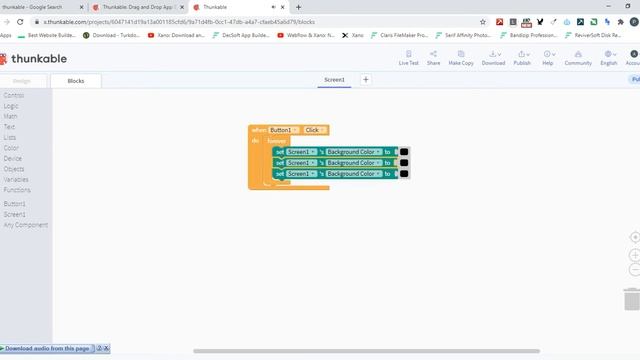Click the workspace trash can
640x360 pixels.
(x=631, y=299)
